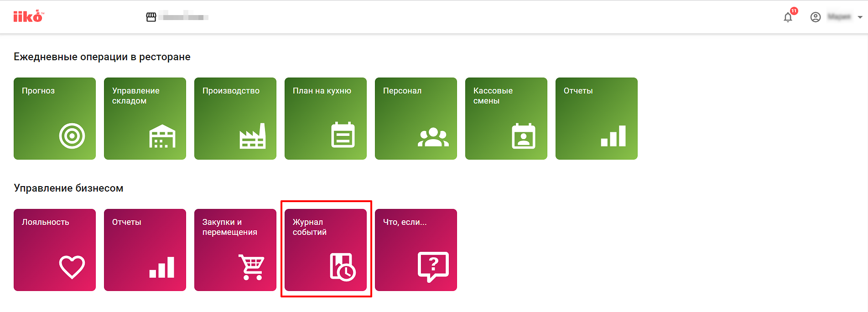868x312 pixels.
Task: Click the blurred username in the header
Action: click(839, 17)
